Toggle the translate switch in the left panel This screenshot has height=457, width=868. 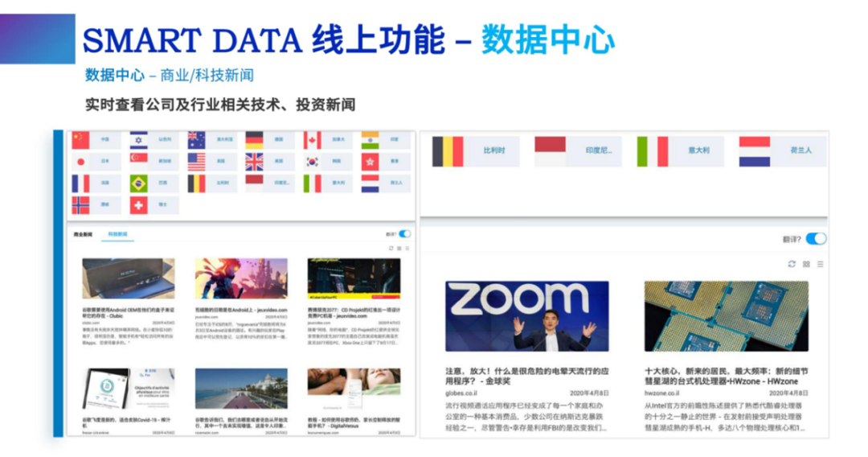pyautogui.click(x=404, y=234)
